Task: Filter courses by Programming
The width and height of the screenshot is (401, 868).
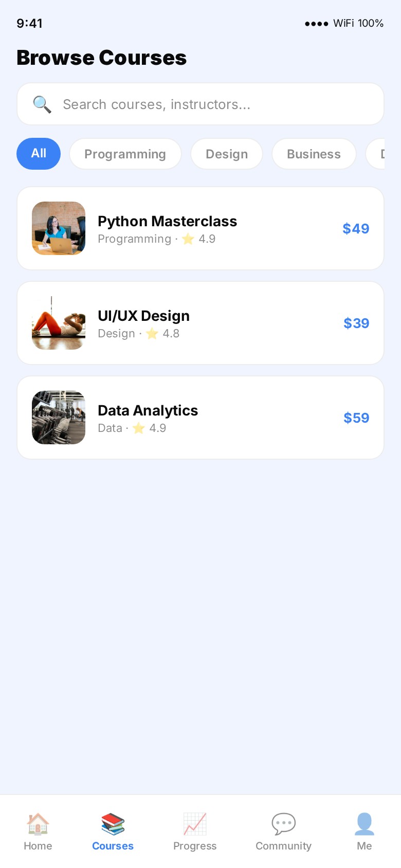Action: [125, 154]
